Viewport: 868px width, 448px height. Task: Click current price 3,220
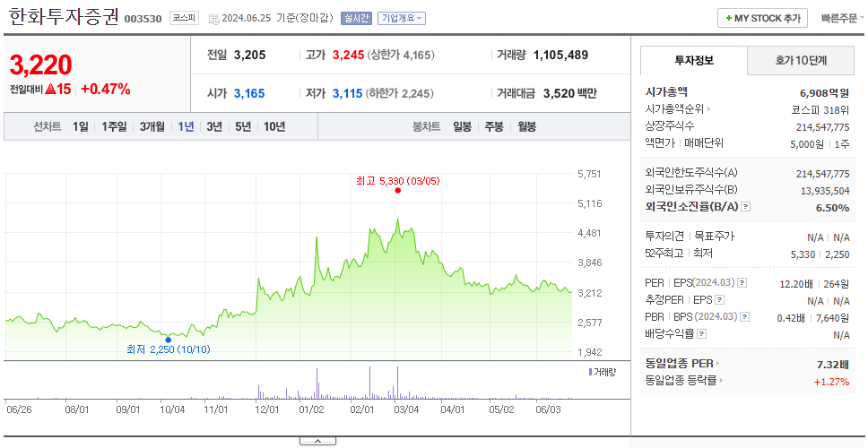(x=40, y=65)
